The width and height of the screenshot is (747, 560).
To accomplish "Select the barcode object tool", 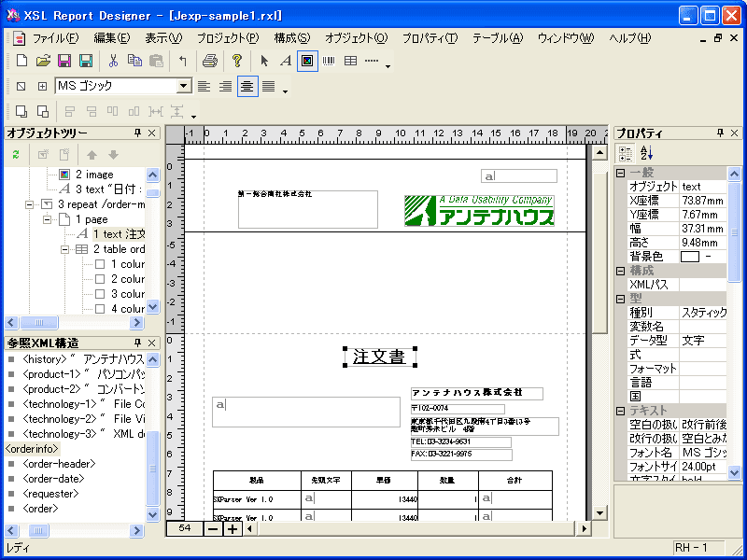I will pos(329,61).
